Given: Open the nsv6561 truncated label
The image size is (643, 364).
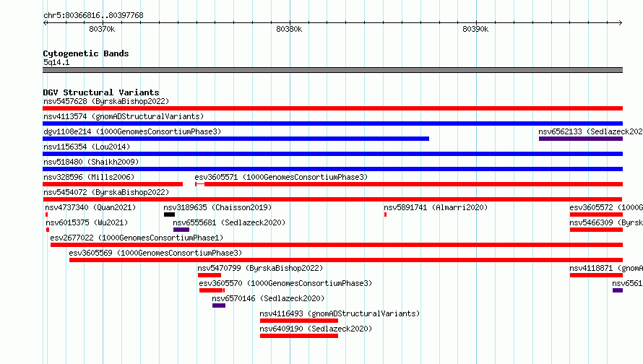Looking at the screenshot, I should 627,283.
